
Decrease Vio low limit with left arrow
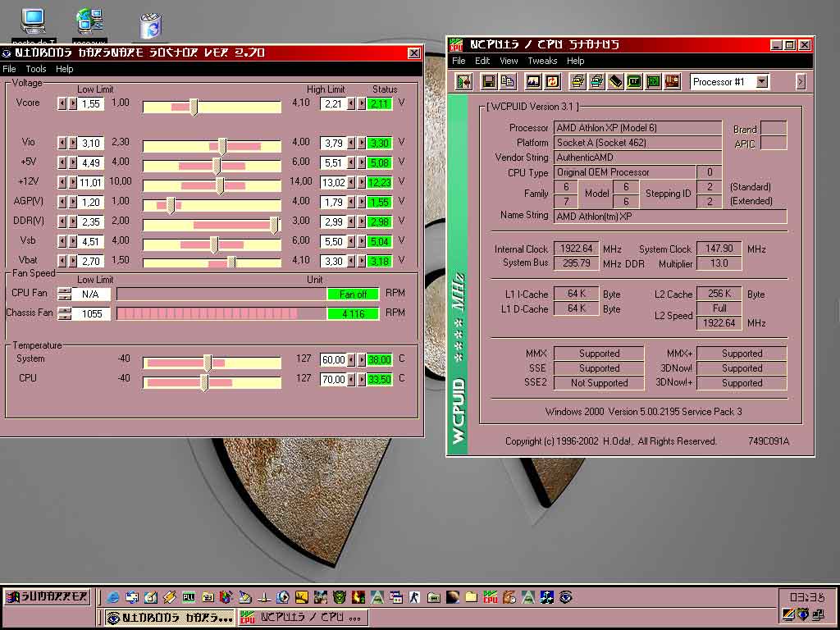pos(62,143)
